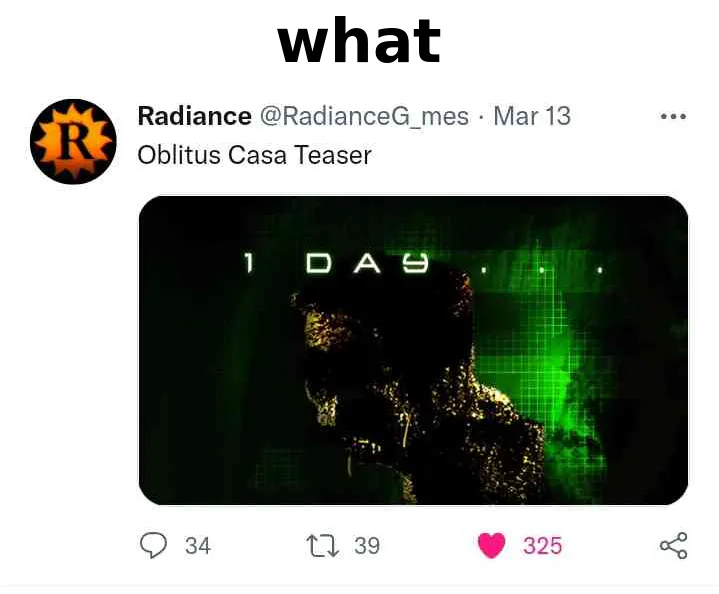Select the Oblitus Casa Teaser tweet text
This screenshot has width=719, height=594.
pyautogui.click(x=254, y=155)
